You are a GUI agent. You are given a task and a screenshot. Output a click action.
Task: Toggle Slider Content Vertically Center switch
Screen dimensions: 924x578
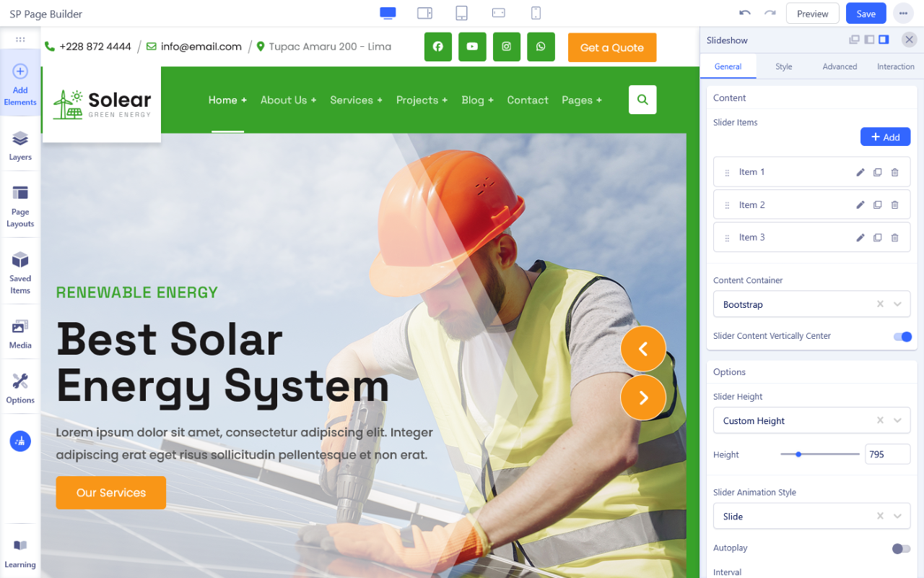click(902, 337)
